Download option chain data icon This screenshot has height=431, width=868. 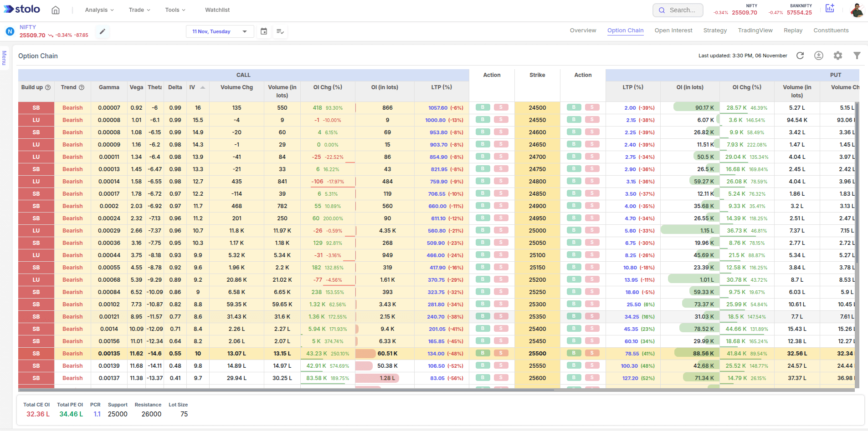click(x=819, y=56)
